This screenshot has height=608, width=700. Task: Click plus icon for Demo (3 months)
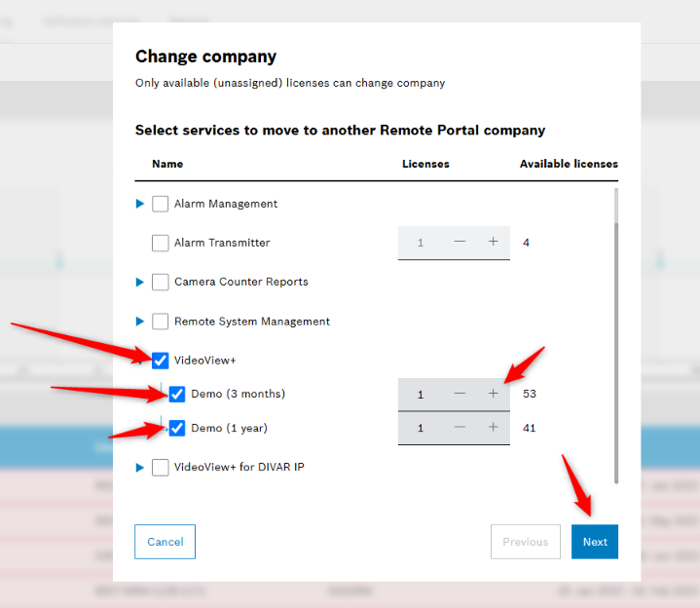click(x=494, y=394)
